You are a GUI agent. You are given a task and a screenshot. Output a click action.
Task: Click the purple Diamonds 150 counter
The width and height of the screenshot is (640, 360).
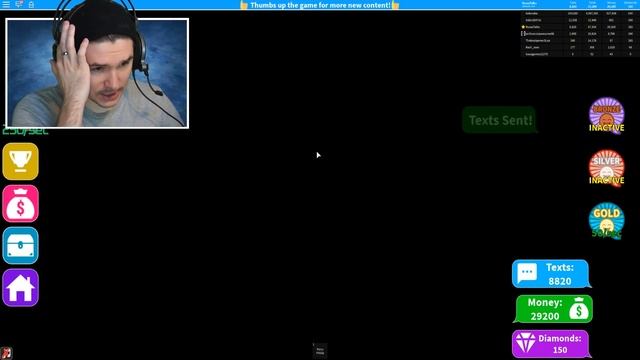click(551, 344)
